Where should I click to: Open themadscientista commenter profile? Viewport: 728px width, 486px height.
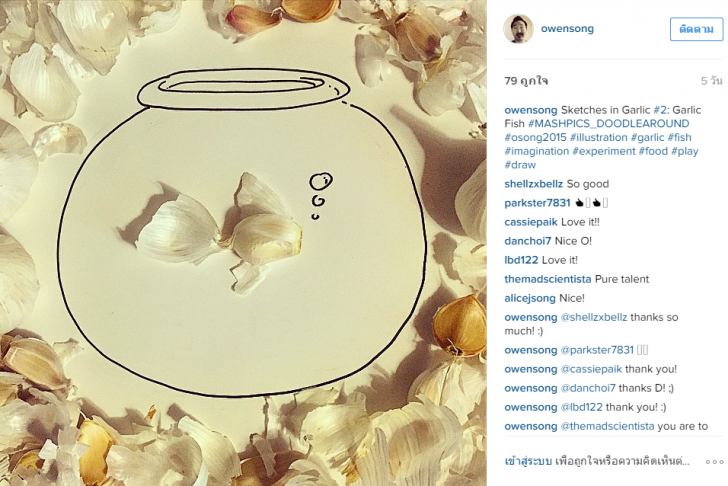547,279
